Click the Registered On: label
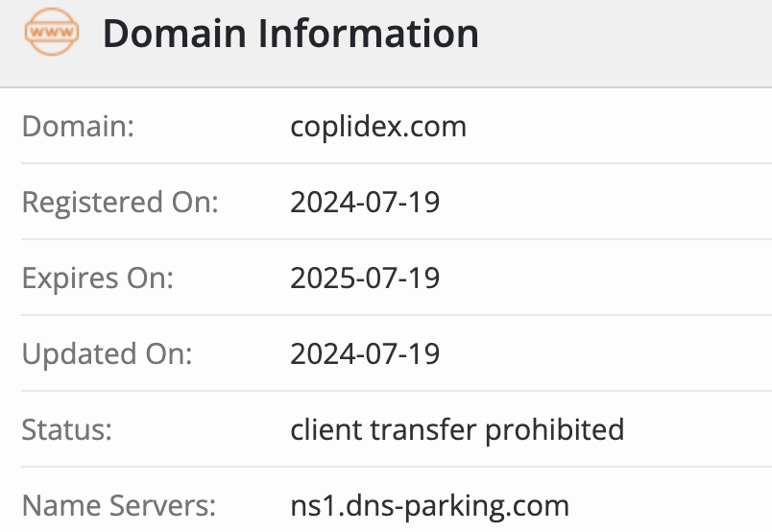 (x=120, y=203)
